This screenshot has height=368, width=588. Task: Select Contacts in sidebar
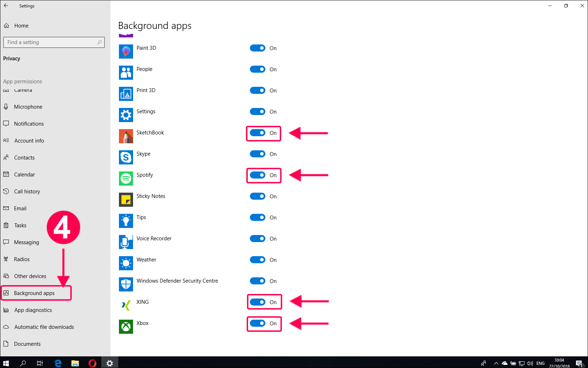55,158
